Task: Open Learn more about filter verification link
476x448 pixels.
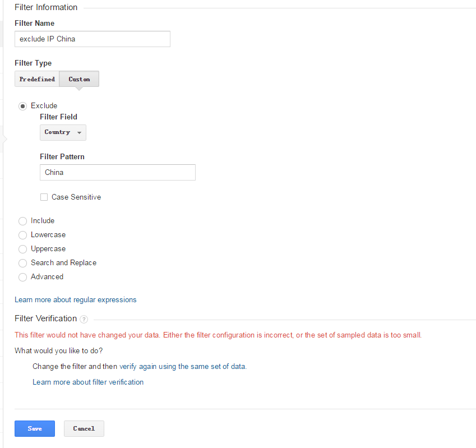Action: tap(88, 382)
